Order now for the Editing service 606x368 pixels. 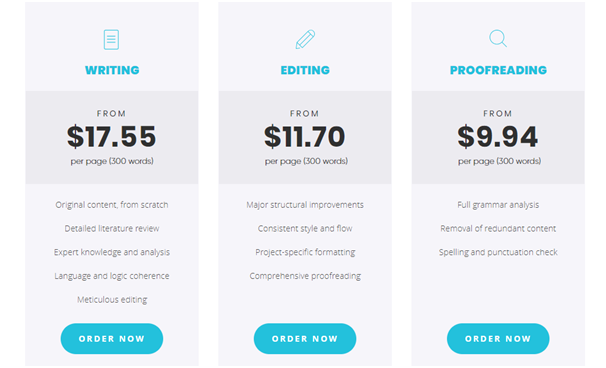(x=305, y=339)
